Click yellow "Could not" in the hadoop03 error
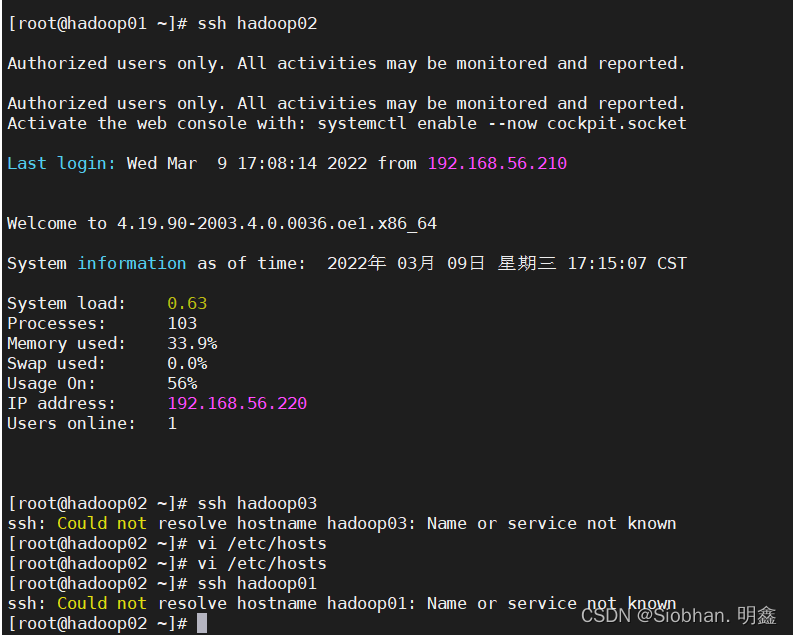The height and width of the screenshot is (635, 793). coord(101,523)
